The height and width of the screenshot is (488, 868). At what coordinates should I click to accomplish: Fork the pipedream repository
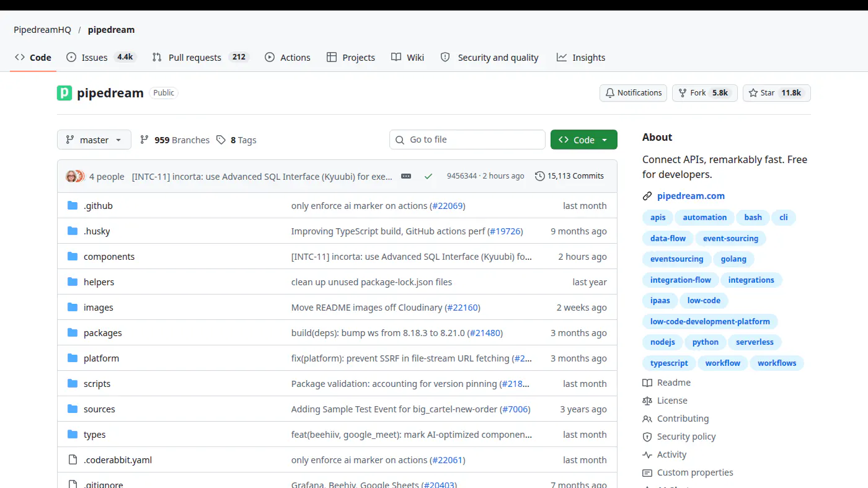(705, 93)
